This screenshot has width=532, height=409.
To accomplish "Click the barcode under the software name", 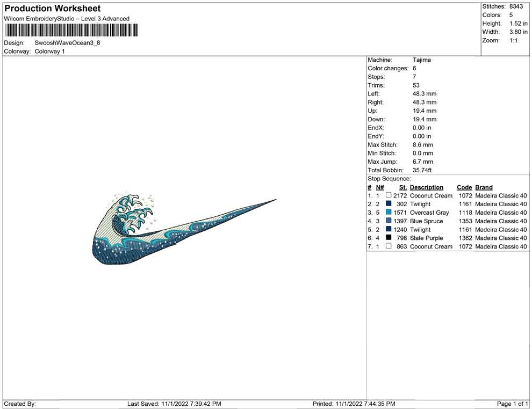I will click(70, 30).
